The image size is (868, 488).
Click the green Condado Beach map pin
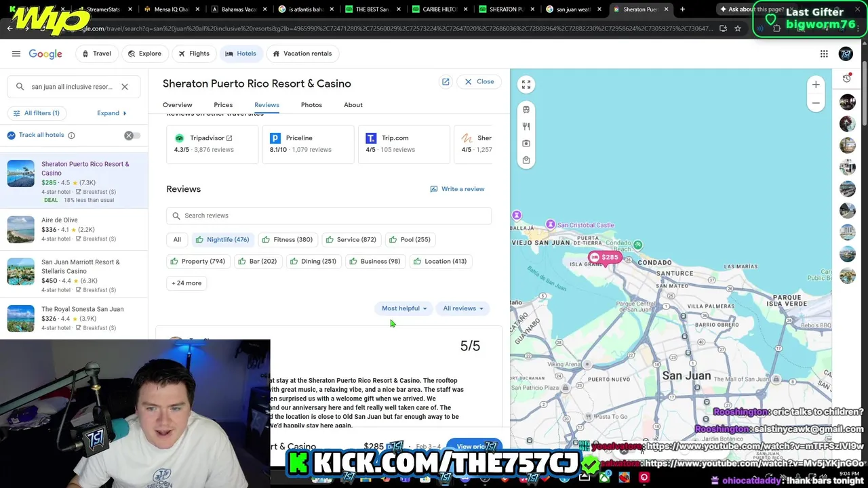point(637,245)
